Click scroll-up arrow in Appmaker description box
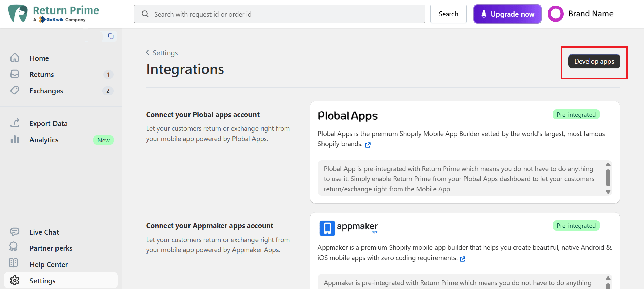Screen dimensions: 644x289 608,278
